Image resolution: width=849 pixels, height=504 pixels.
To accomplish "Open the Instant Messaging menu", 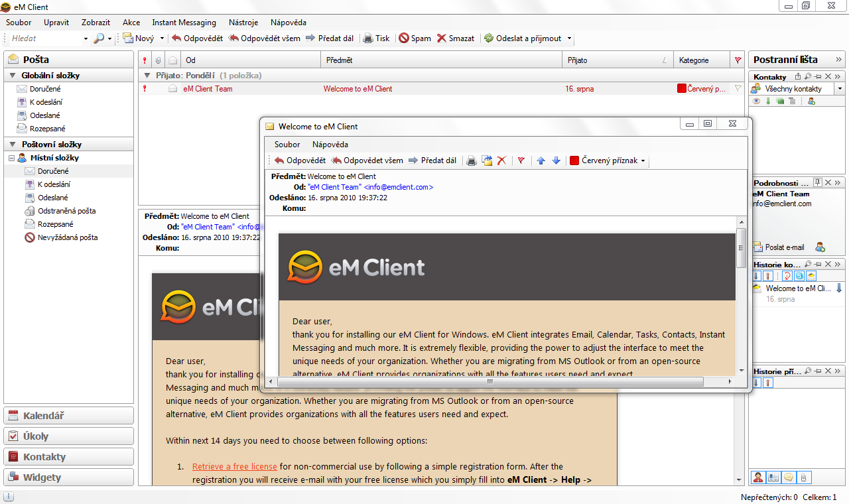I will point(184,23).
